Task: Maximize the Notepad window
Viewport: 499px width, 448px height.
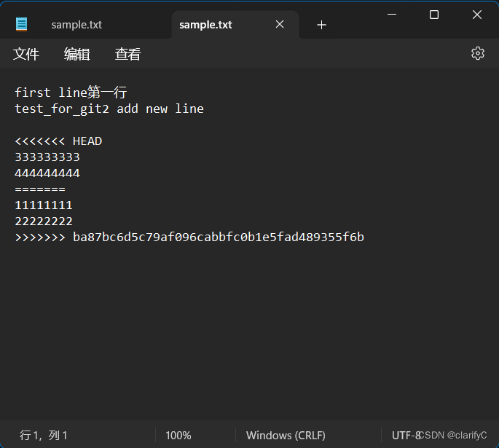Action: pyautogui.click(x=434, y=15)
